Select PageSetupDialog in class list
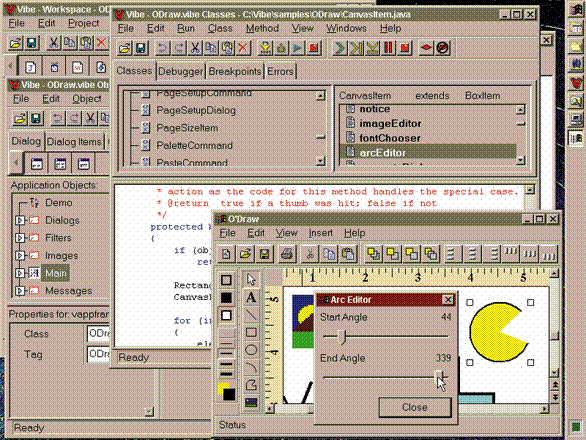Screen dimensions: 586x440 [196, 111]
